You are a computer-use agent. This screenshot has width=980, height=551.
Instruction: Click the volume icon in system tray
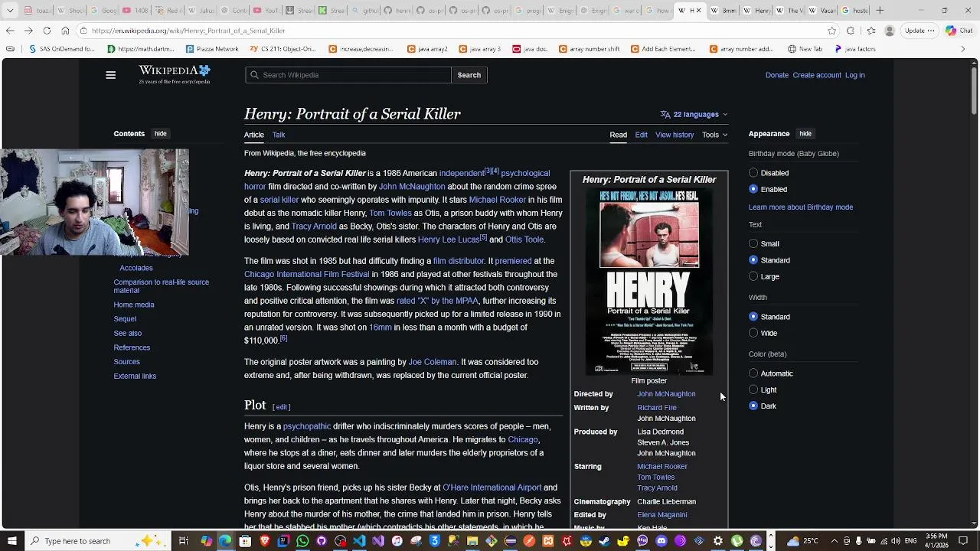click(895, 541)
